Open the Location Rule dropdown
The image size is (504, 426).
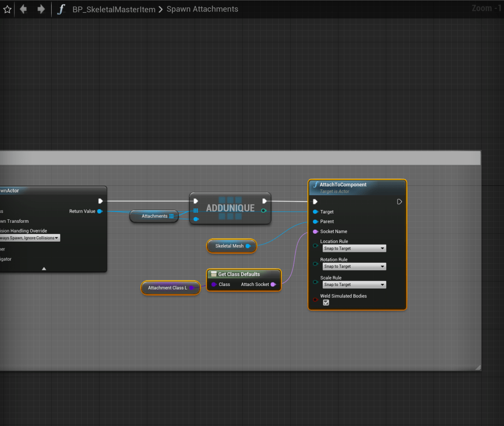tap(354, 248)
